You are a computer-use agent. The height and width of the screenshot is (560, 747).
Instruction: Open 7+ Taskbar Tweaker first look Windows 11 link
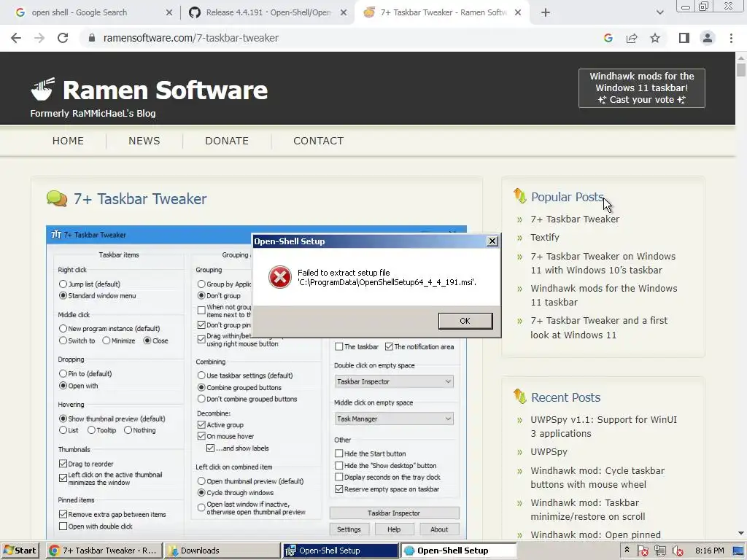click(600, 327)
